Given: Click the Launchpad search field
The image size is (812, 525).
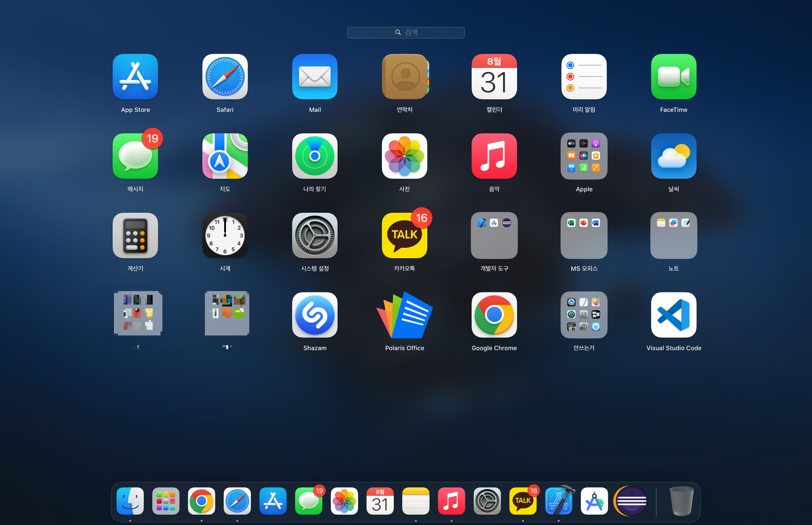Looking at the screenshot, I should (x=405, y=32).
